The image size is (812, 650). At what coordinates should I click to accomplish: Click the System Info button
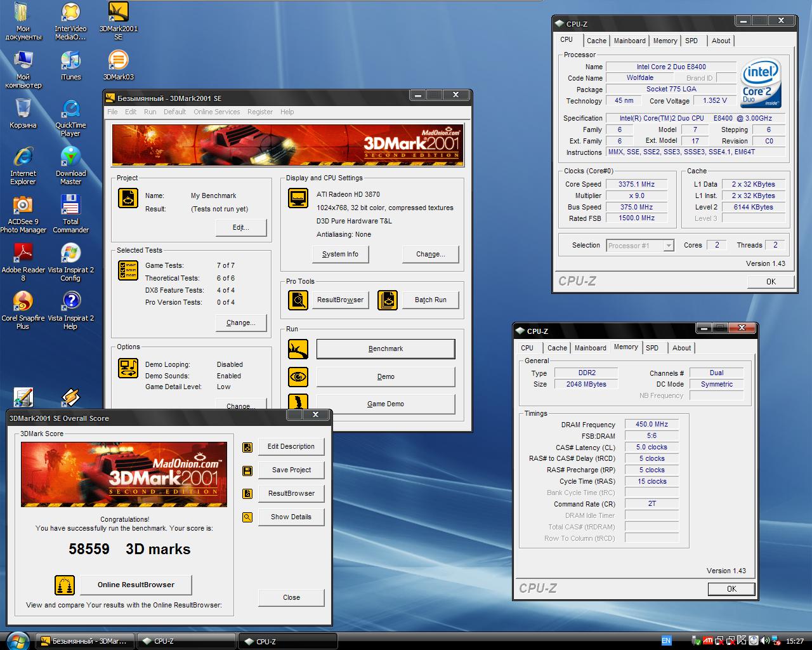(340, 254)
